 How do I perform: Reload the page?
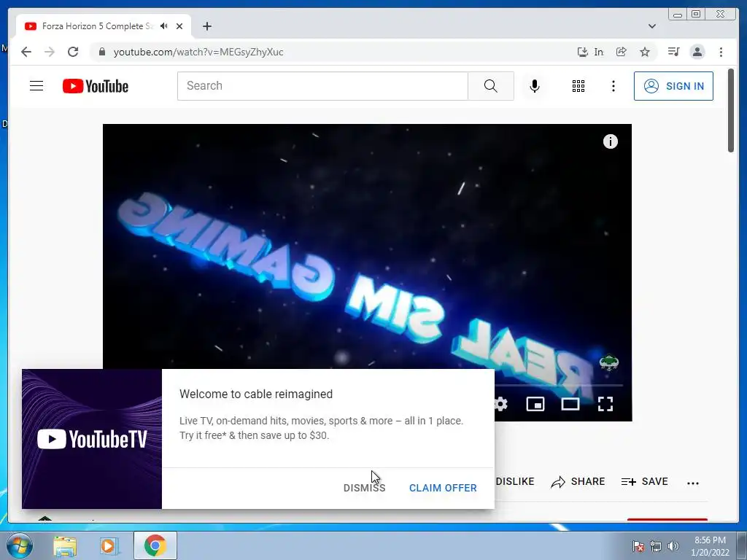[x=73, y=52]
